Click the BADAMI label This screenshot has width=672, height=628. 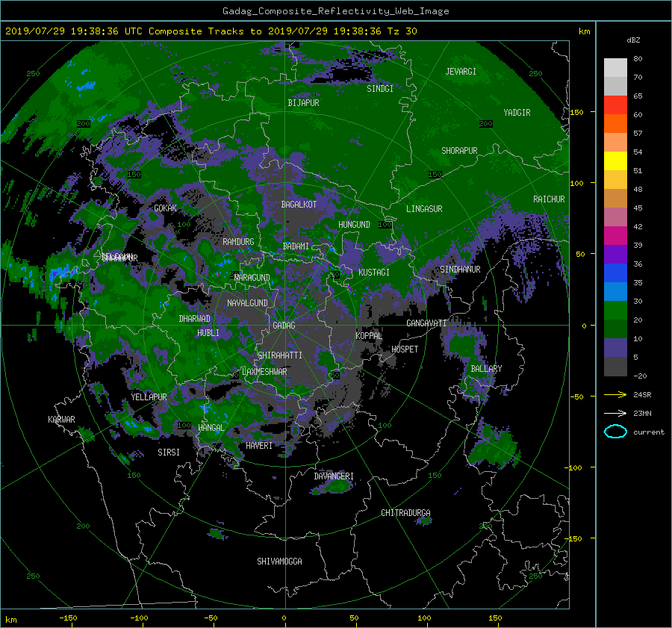pyautogui.click(x=296, y=246)
